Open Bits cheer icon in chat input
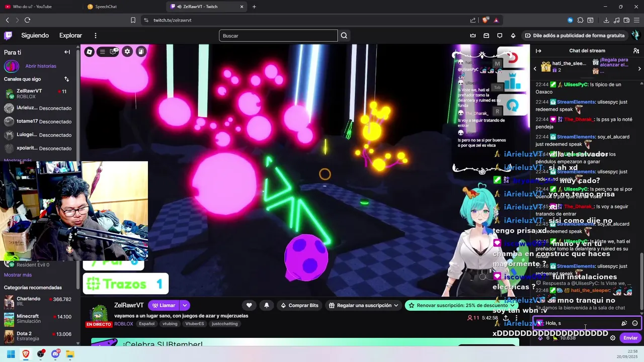This screenshot has height=362, width=644. tap(624, 323)
